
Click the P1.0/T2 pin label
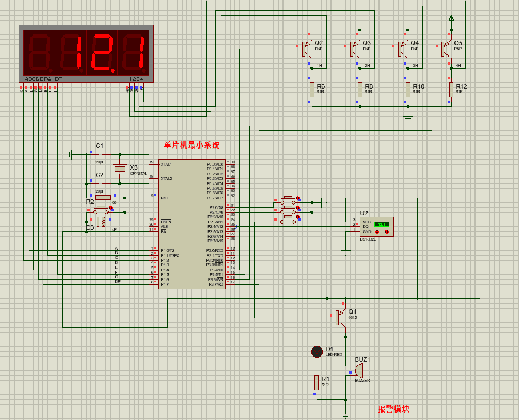167,250
